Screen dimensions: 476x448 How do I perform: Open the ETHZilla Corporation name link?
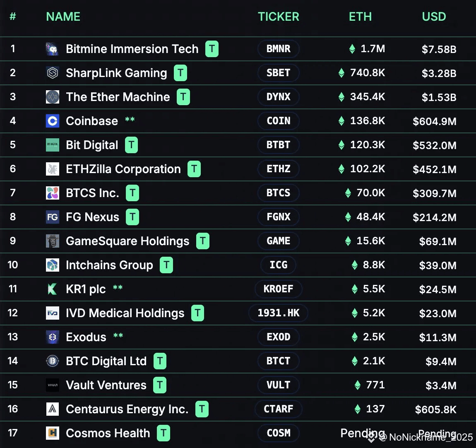[x=123, y=169]
